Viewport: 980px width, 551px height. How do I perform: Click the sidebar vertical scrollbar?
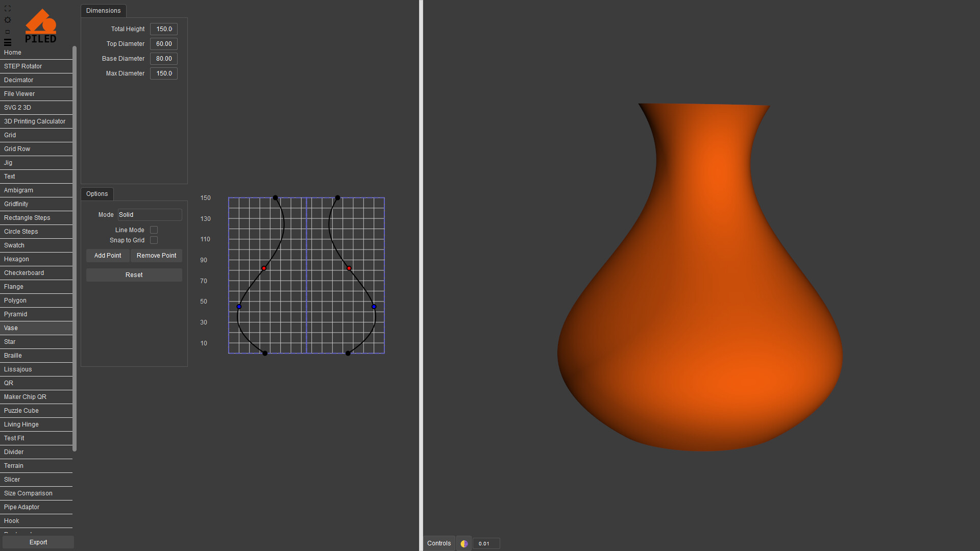75,248
